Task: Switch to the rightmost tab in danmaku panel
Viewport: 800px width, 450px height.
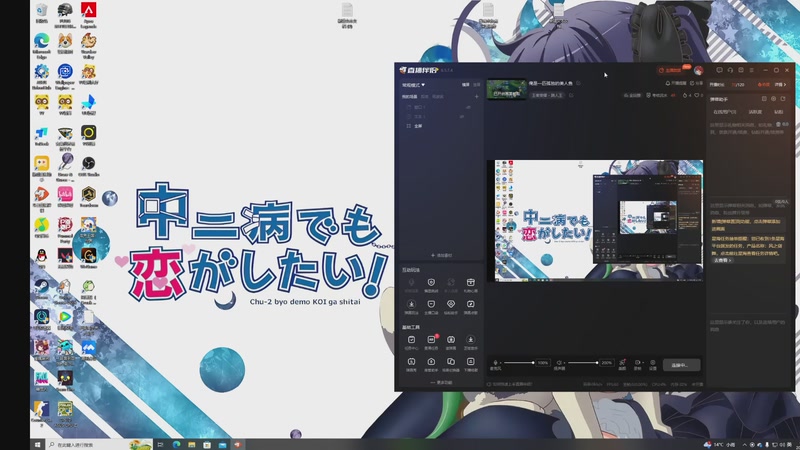Action: pyautogui.click(x=779, y=112)
